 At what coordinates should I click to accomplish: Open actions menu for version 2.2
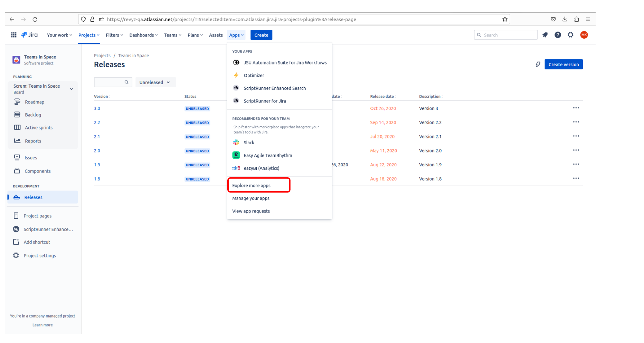click(576, 122)
